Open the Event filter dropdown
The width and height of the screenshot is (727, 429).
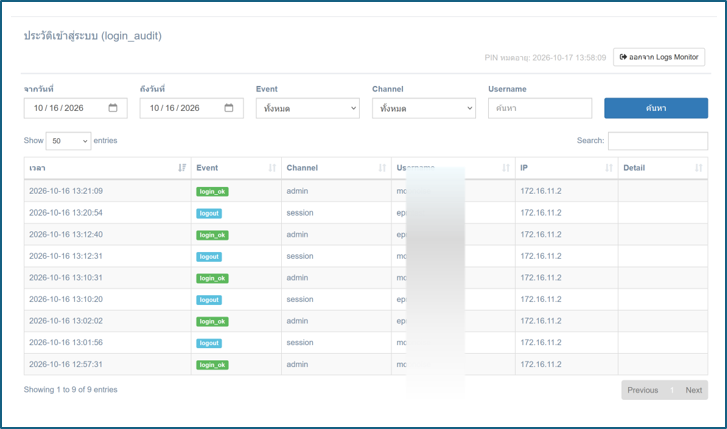(x=308, y=108)
